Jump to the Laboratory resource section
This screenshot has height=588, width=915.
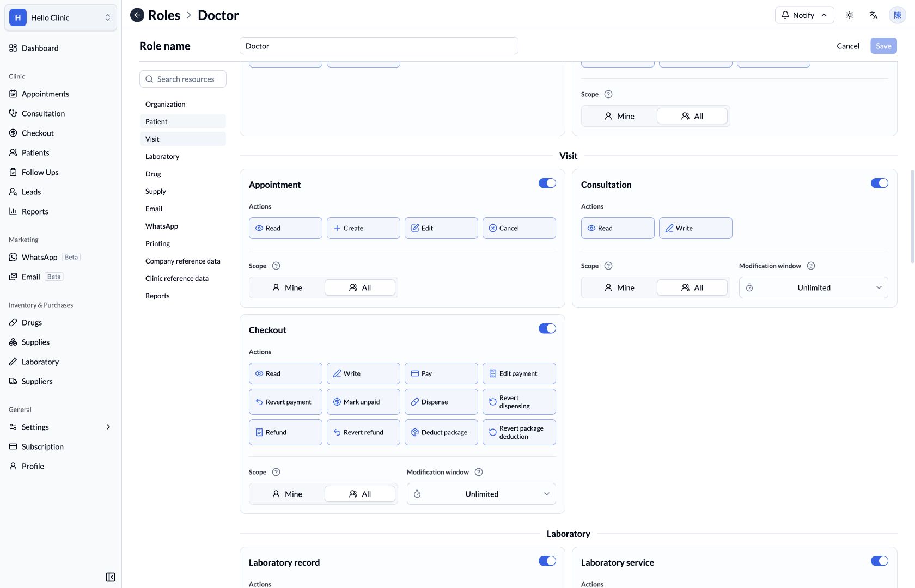pos(183,156)
